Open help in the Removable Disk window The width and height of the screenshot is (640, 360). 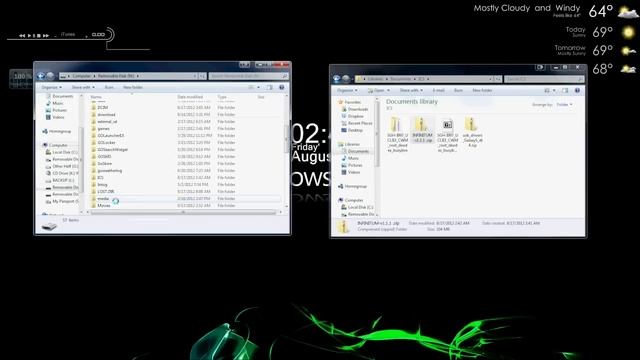tap(282, 87)
